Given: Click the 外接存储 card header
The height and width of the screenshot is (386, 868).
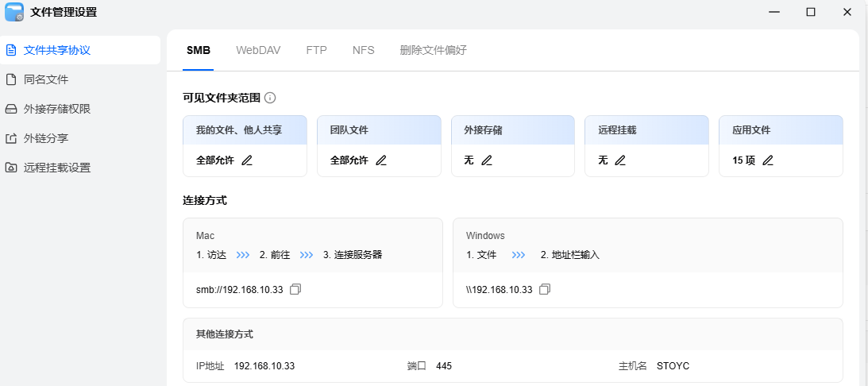Looking at the screenshot, I should click(x=513, y=130).
